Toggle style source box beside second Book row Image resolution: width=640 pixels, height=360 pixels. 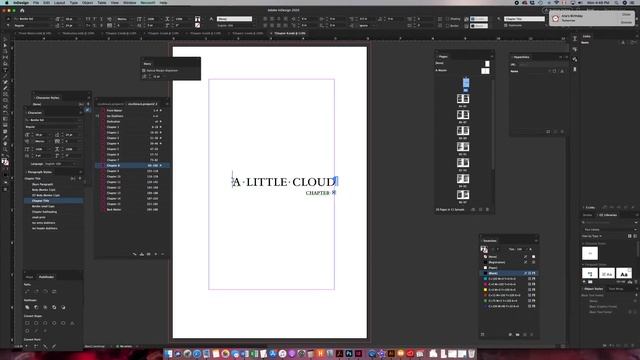(x=98, y=116)
